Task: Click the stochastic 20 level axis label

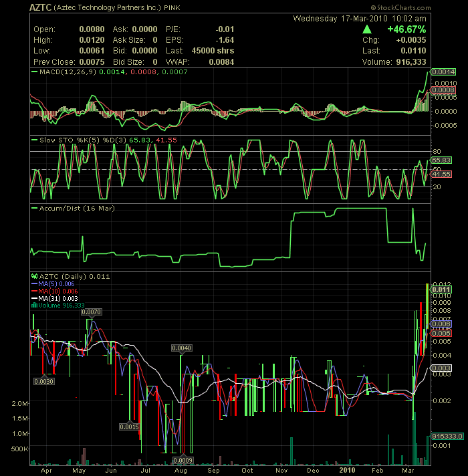Action: point(437,187)
